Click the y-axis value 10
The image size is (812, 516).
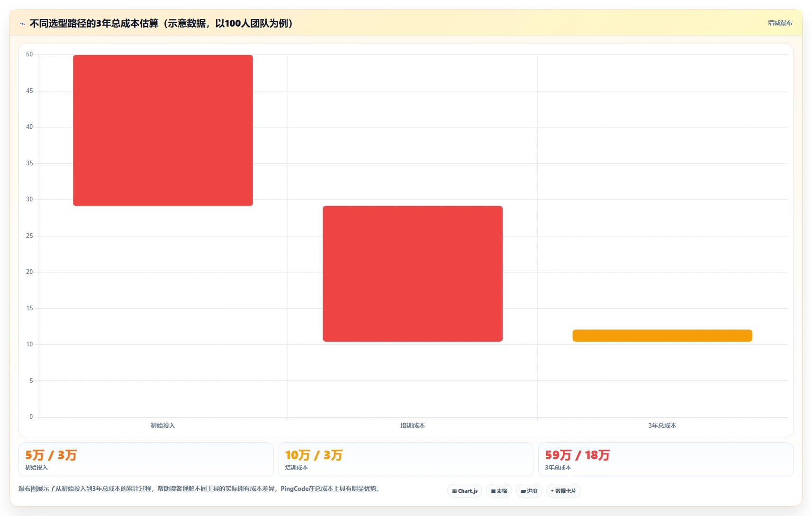pyautogui.click(x=29, y=344)
